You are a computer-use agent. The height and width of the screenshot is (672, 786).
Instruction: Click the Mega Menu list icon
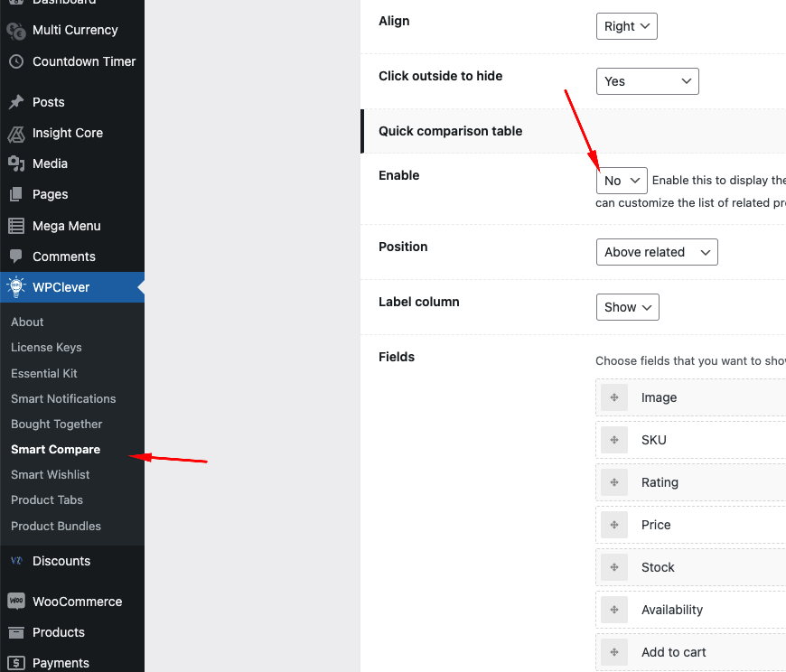16,226
